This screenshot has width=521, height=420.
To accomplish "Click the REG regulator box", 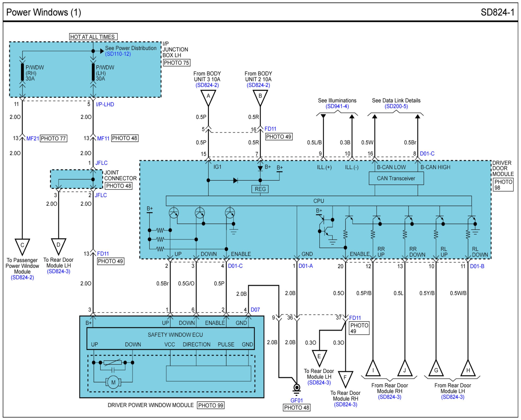I will [x=260, y=189].
